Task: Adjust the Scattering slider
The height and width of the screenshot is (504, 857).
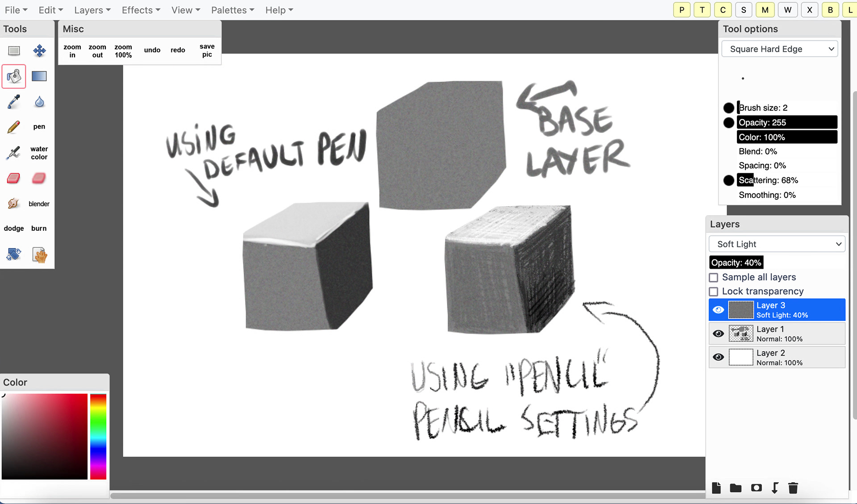Action: [x=786, y=180]
